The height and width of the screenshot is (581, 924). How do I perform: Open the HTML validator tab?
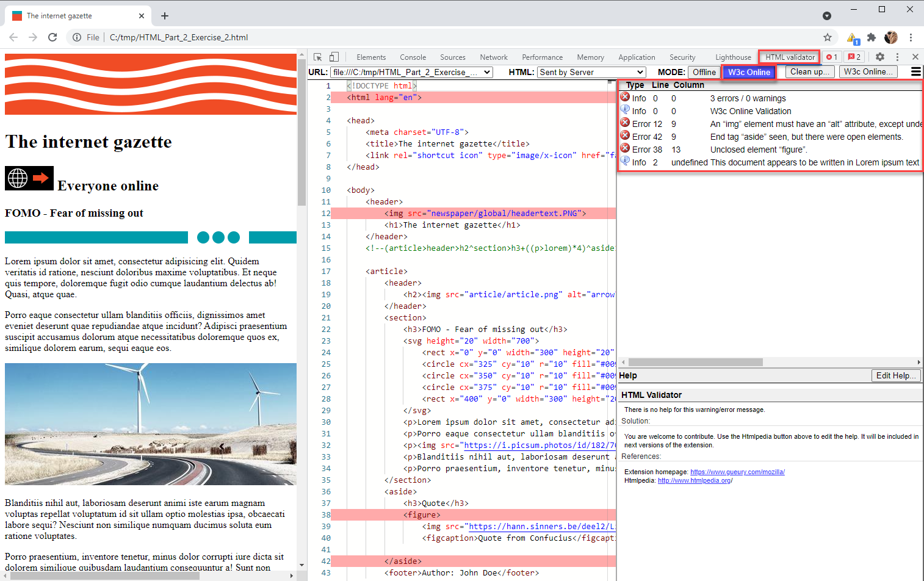(789, 56)
